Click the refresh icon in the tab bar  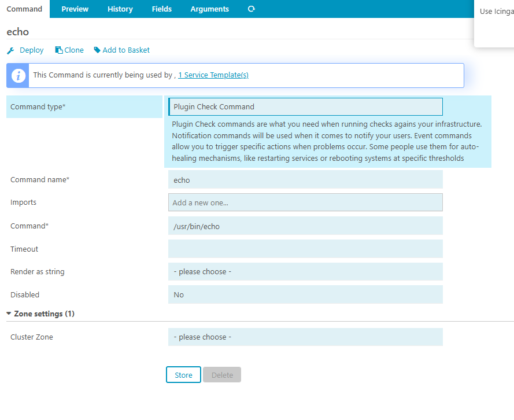pos(252,9)
